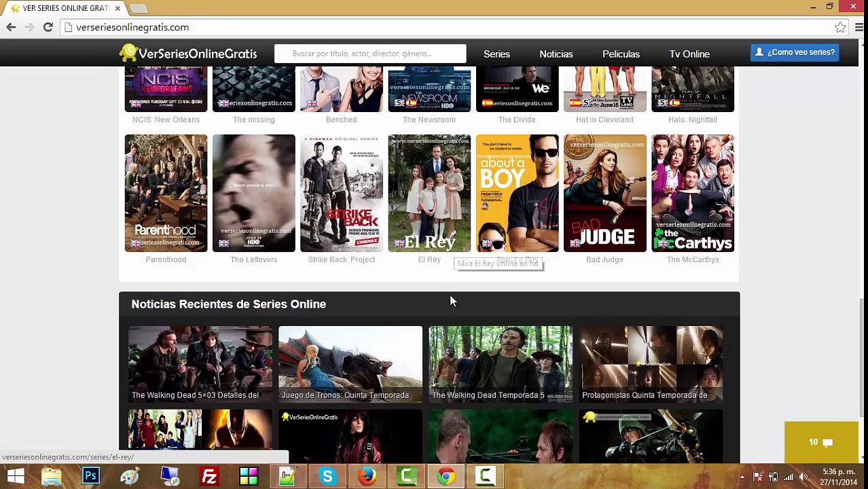Image resolution: width=868 pixels, height=489 pixels.
Task: Bookmark this page with the star icon
Action: coord(840,27)
